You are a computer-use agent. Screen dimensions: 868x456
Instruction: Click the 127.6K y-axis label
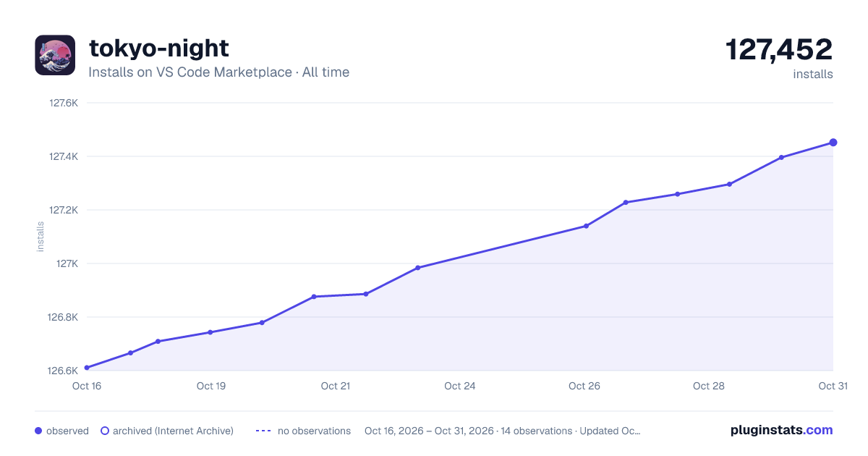[x=64, y=103]
